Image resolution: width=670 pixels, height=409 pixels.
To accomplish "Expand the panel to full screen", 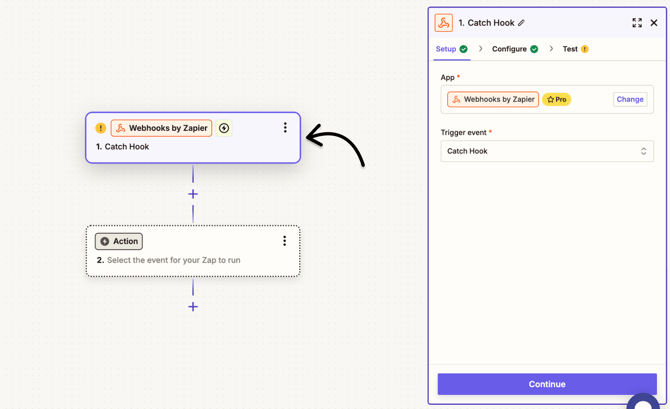I will click(x=637, y=23).
